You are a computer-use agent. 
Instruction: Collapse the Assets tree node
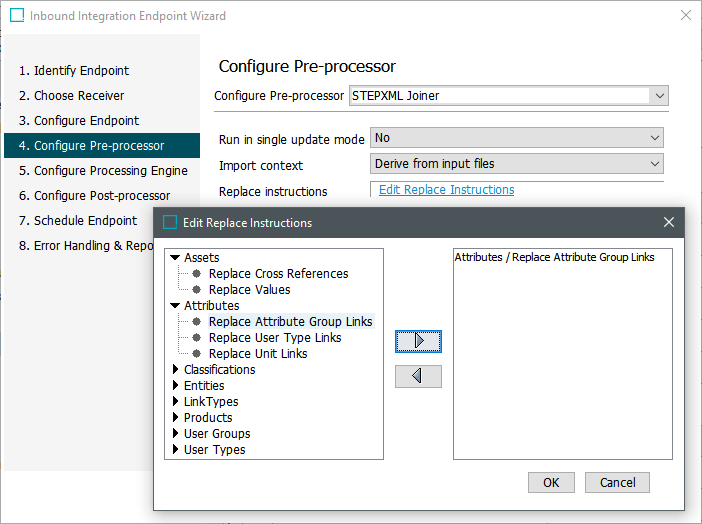(176, 258)
